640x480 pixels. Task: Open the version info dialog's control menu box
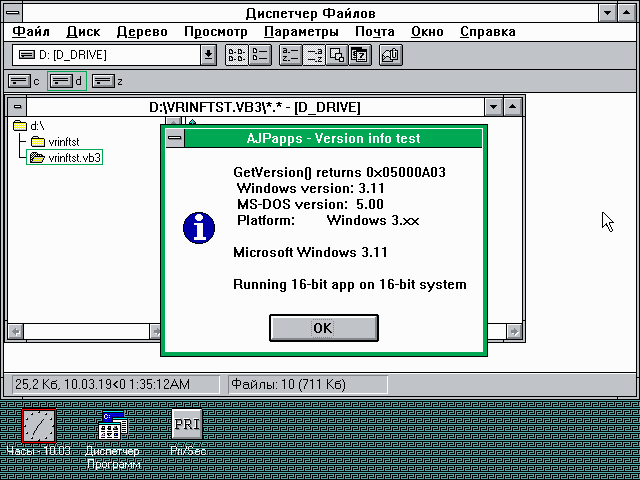[175, 138]
